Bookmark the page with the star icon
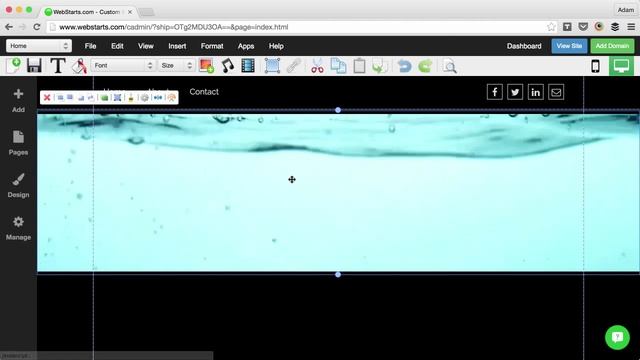This screenshot has width=640, height=360. click(x=551, y=27)
